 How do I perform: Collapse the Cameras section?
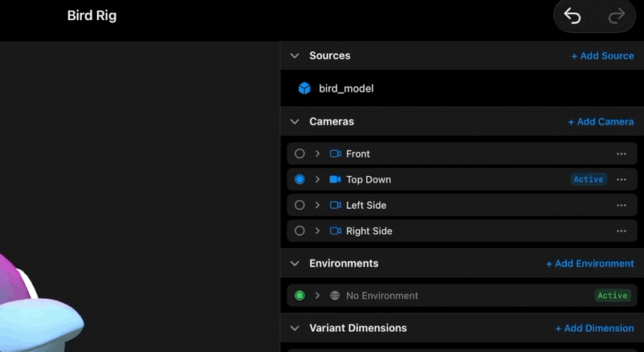(x=295, y=121)
